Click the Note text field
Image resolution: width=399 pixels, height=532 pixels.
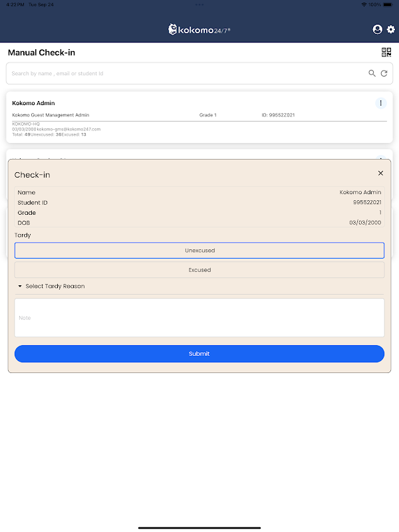199,318
